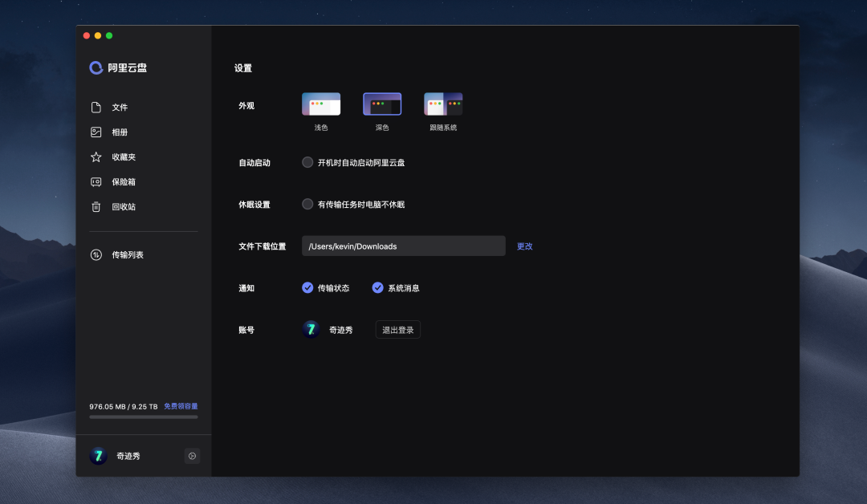Click the 976.05 MB / 9.25 TB text
The height and width of the screenshot is (504, 867).
tap(124, 407)
